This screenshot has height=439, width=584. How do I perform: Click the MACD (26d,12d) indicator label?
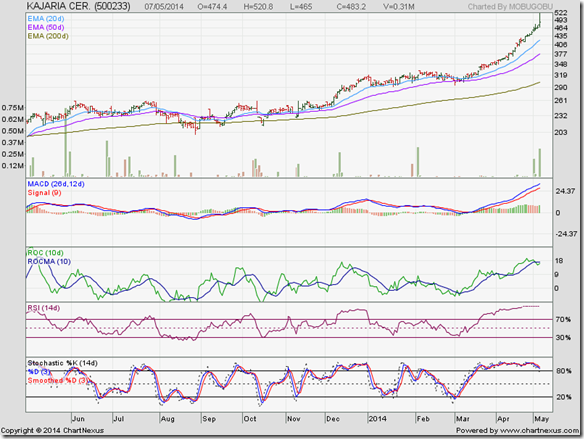(56, 184)
